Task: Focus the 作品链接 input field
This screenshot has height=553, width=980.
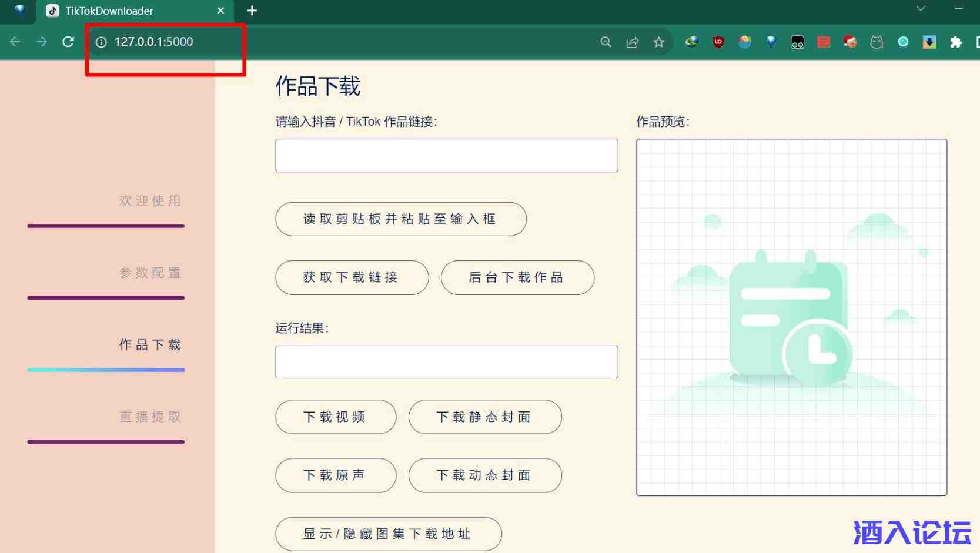Action: coord(446,156)
